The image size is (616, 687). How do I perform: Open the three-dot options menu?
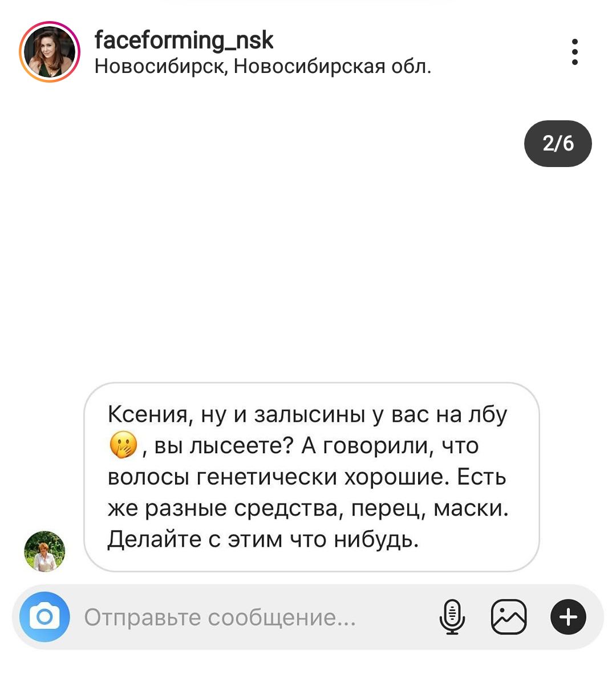575,52
